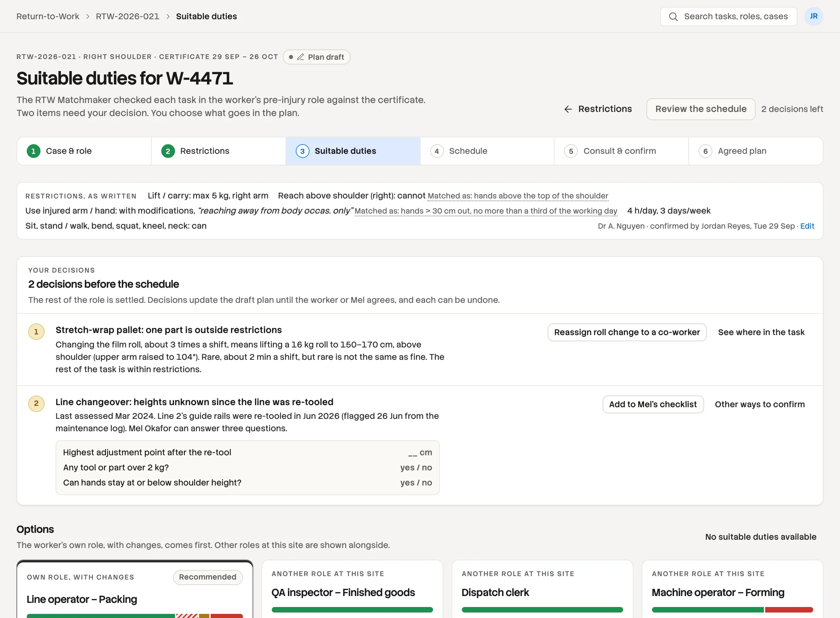Image resolution: width=840 pixels, height=618 pixels.
Task: Click step 3 circle on Suitable duties
Action: (x=302, y=151)
